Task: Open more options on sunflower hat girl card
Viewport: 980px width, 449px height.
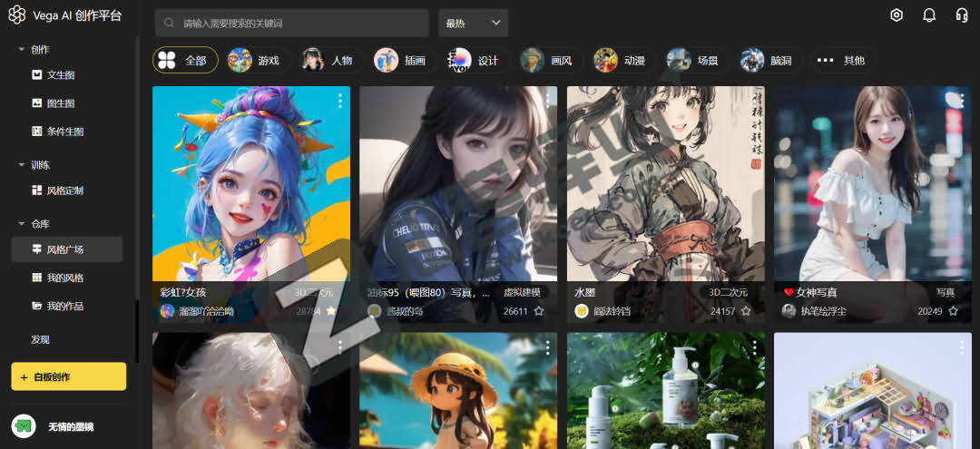Action: pyautogui.click(x=547, y=347)
